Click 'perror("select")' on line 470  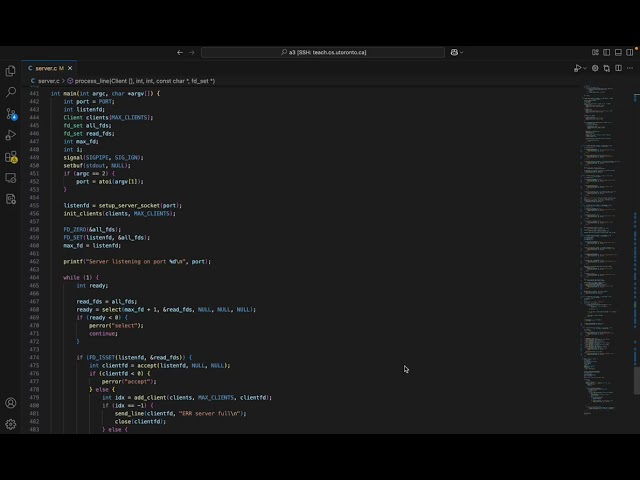116,325
